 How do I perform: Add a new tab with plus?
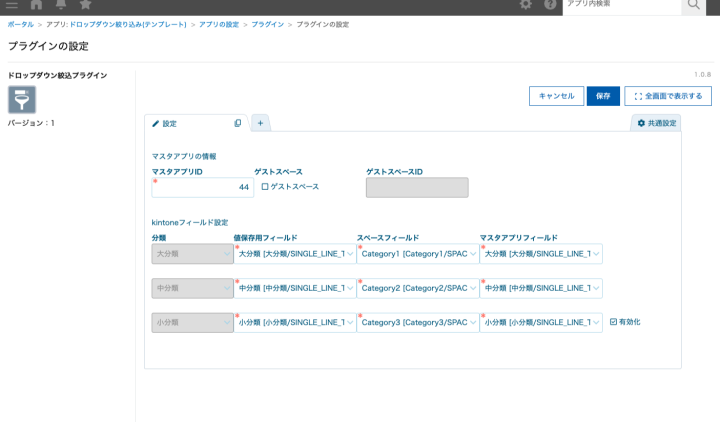(x=260, y=123)
